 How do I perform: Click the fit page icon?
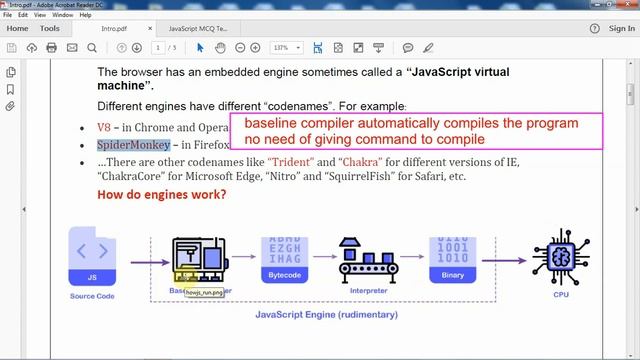pyautogui.click(x=338, y=48)
